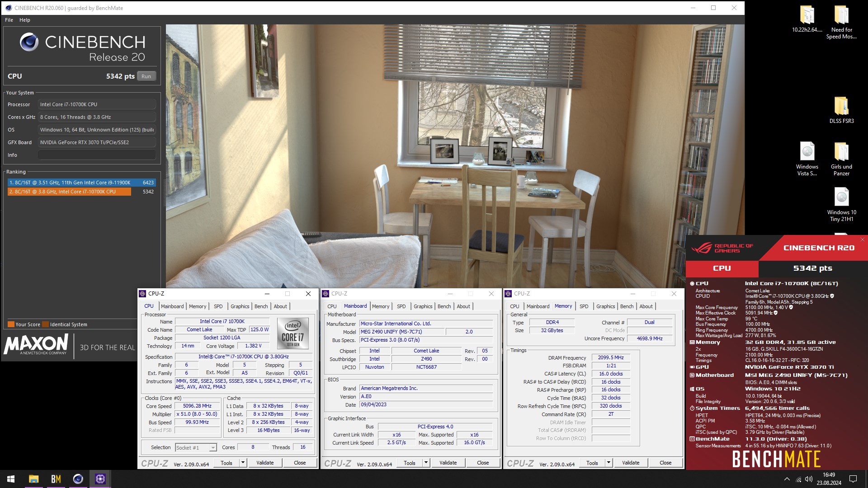Open the 10.22h2.64 folder on desktop

(807, 19)
